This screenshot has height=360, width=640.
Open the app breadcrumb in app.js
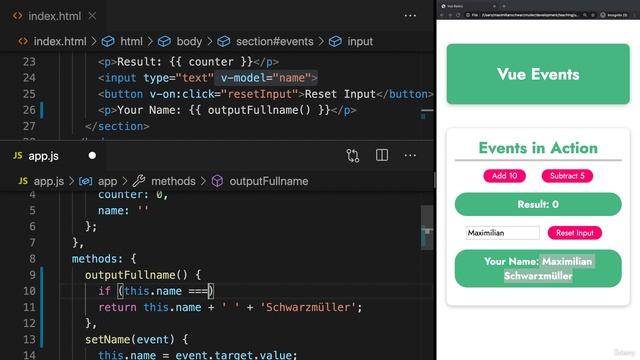(107, 181)
